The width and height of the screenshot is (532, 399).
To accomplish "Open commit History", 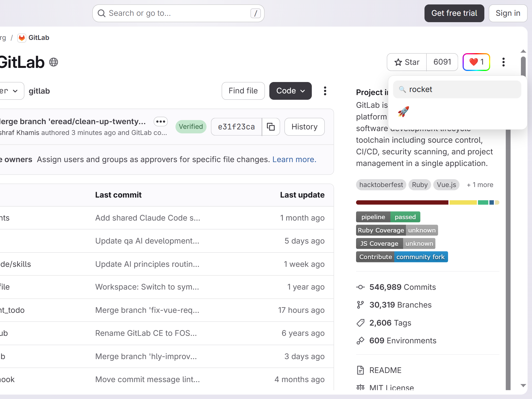I will pos(305,127).
